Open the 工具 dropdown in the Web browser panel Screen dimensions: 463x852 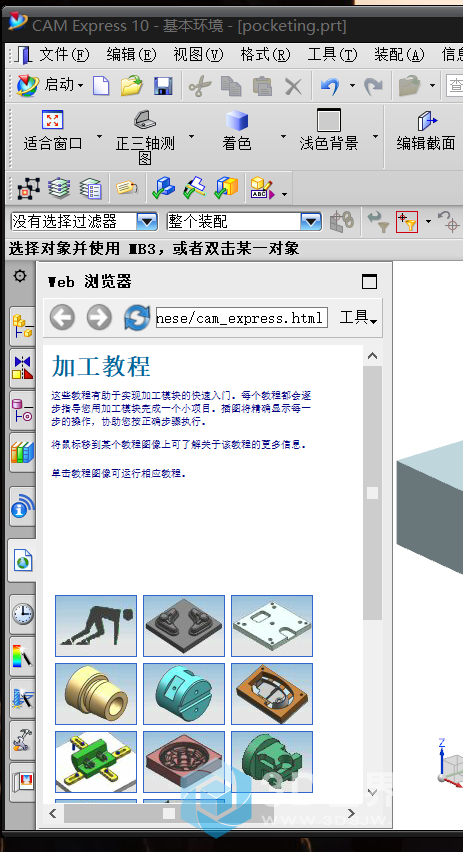coord(358,318)
